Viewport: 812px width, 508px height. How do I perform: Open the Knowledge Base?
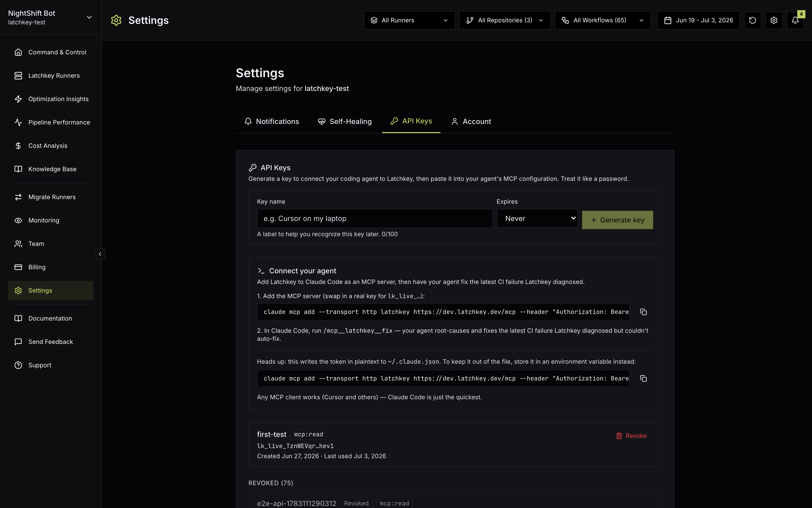coord(51,169)
